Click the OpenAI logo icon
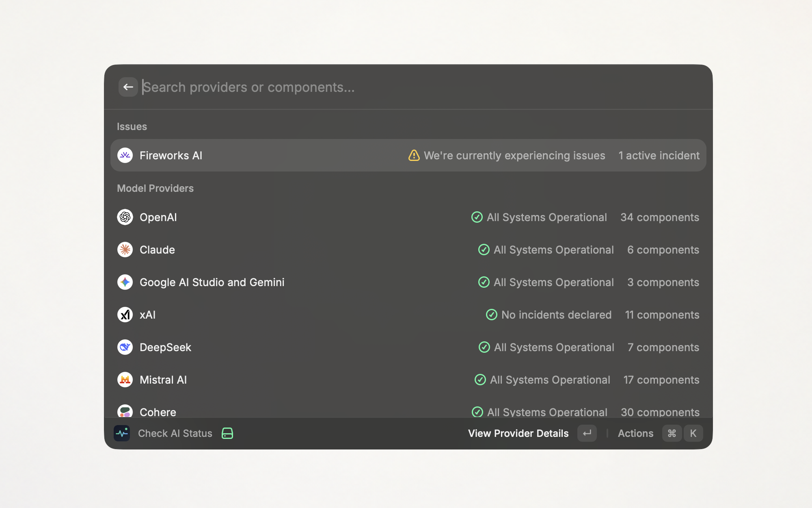Image resolution: width=812 pixels, height=508 pixels. (x=125, y=217)
